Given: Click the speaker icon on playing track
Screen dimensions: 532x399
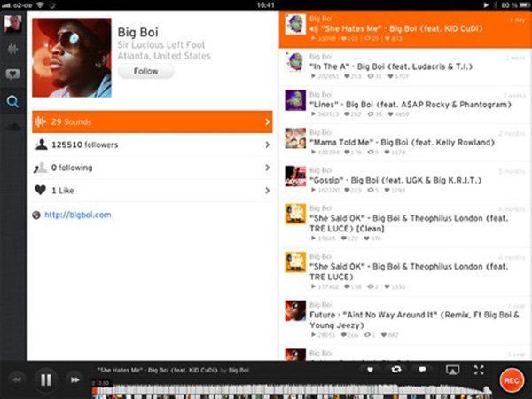Looking at the screenshot, I should [313, 29].
